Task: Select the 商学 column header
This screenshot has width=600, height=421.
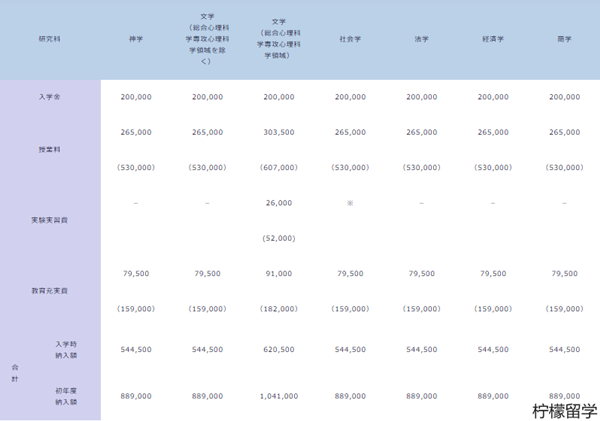Action: 564,38
